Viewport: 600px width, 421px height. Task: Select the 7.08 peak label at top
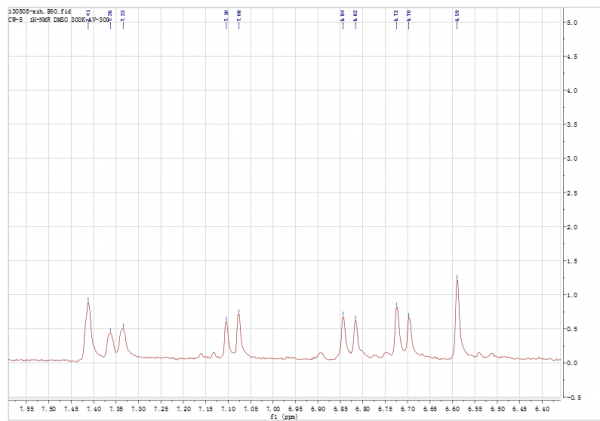[x=239, y=15]
